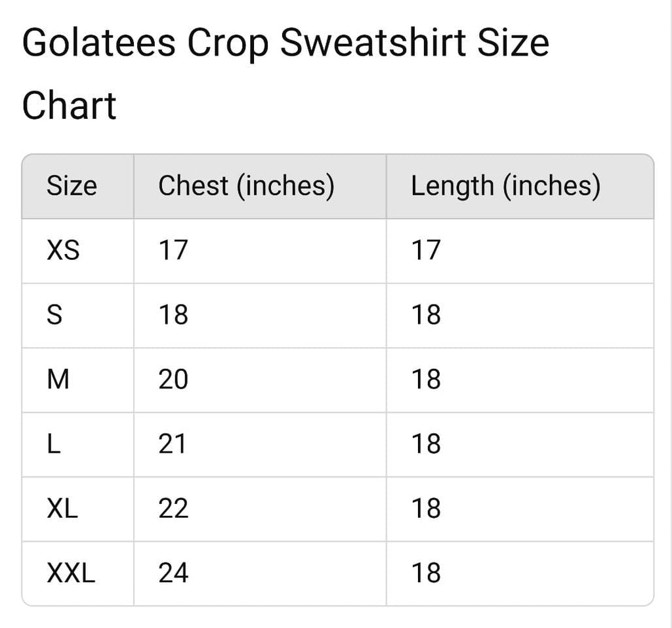Click chest value 24 for size XXL
This screenshot has width=672, height=628.
pos(173,573)
